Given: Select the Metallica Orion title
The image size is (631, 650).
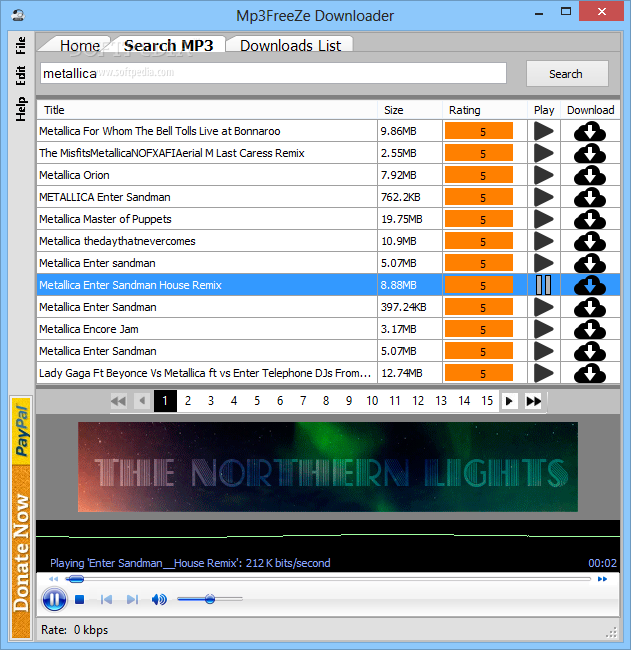Looking at the screenshot, I should 74,175.
